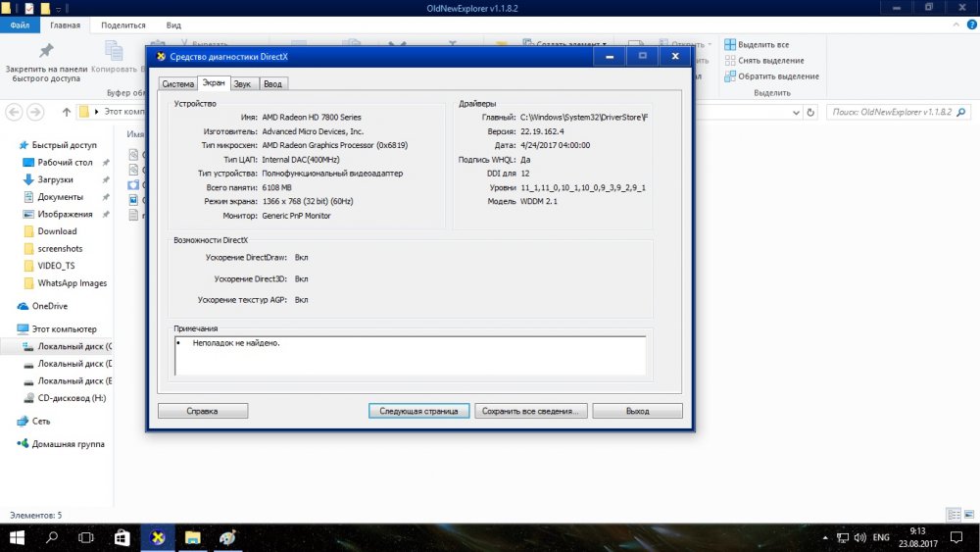Click the up-arrow navigation button
The image size is (980, 552).
point(66,112)
